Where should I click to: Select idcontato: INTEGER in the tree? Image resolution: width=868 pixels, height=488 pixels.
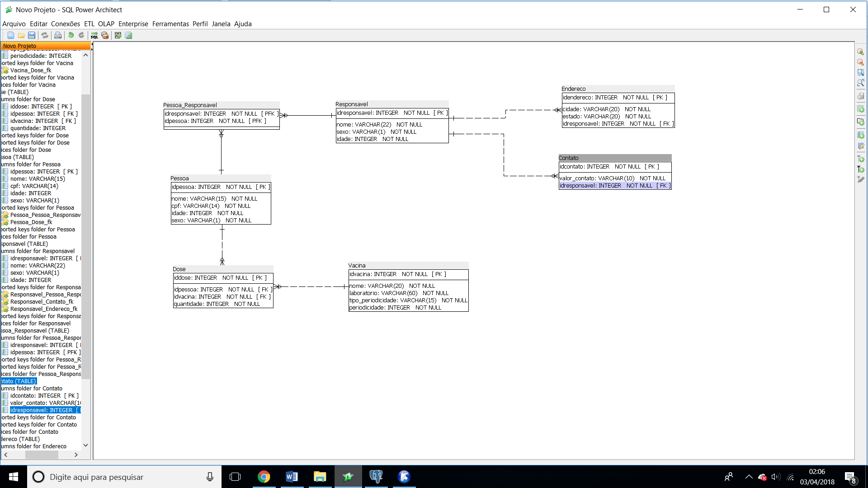pyautogui.click(x=44, y=395)
